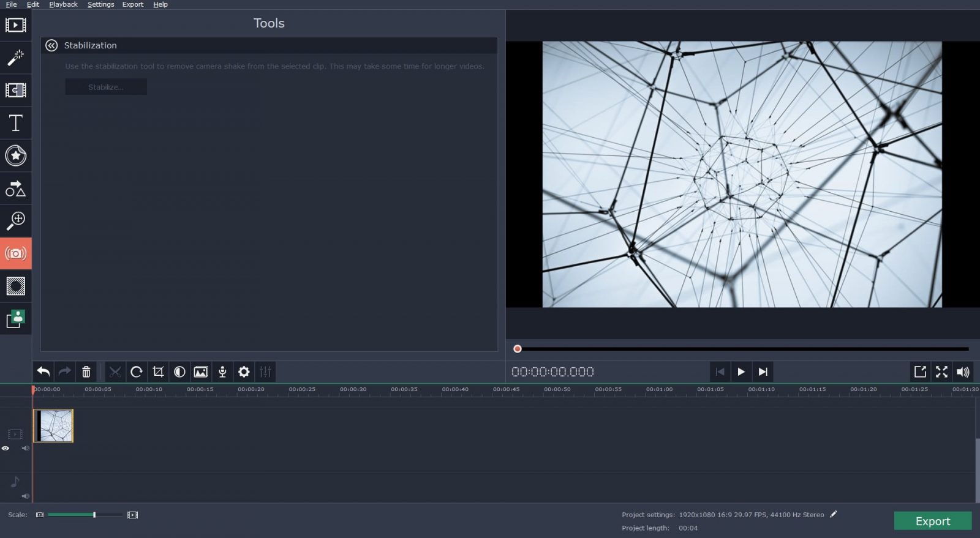Viewport: 980px width, 538px height.
Task: Open the Playback menu
Action: coord(63,4)
